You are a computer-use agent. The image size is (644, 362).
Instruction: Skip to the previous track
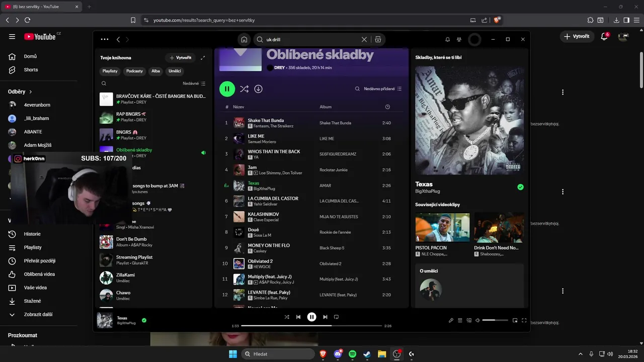298,317
